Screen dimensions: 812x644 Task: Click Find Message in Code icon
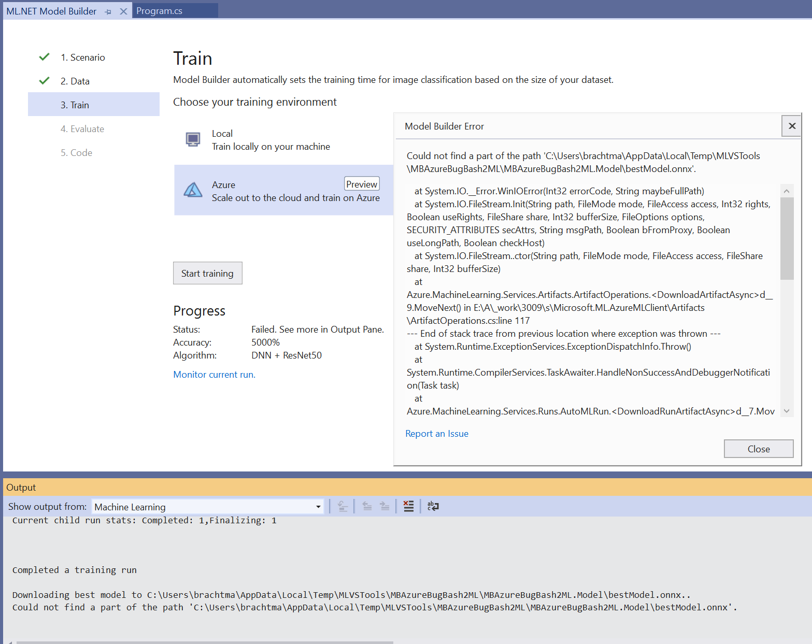(x=343, y=506)
